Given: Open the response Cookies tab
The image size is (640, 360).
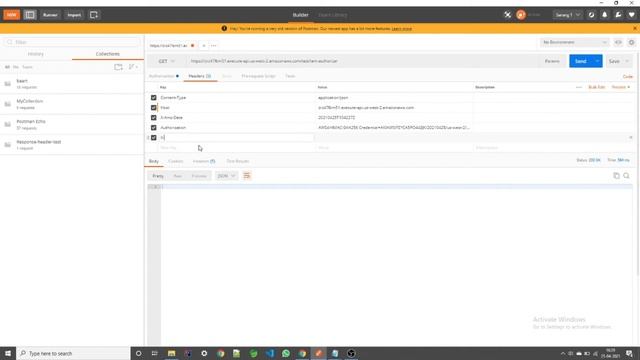Looking at the screenshot, I should click(x=176, y=161).
